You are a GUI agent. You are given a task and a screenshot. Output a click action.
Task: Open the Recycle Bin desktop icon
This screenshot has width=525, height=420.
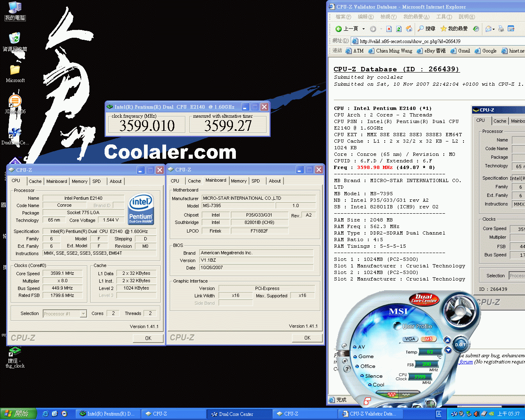tap(15, 42)
